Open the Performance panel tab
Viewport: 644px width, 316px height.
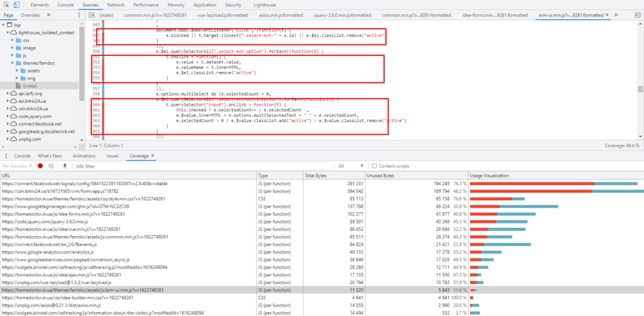(x=146, y=5)
